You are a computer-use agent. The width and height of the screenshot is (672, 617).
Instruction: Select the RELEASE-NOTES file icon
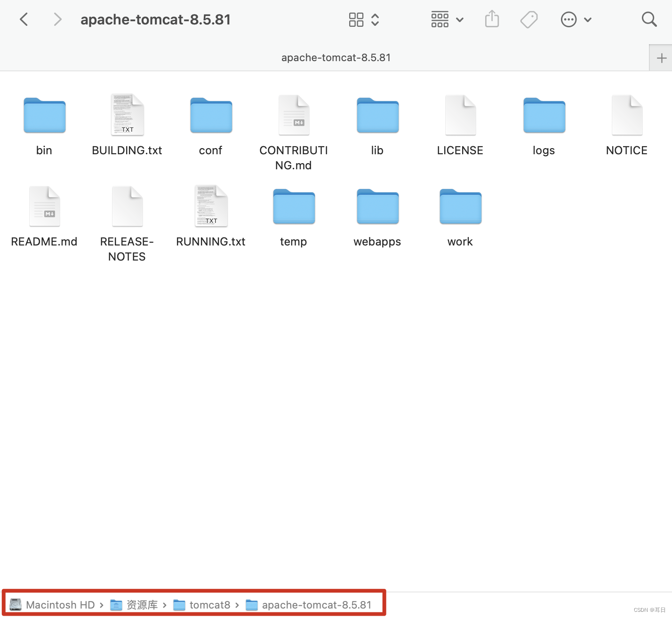click(x=127, y=206)
